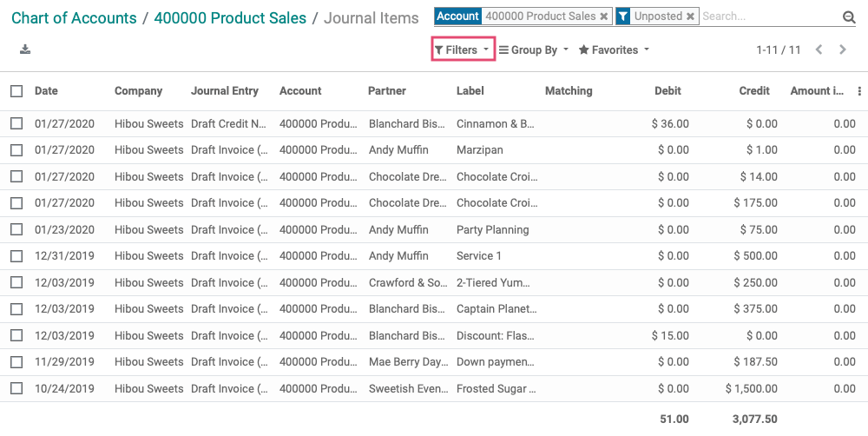Check the Cinnamon & B... row checkbox
This screenshot has height=436, width=868.
pyautogui.click(x=16, y=123)
